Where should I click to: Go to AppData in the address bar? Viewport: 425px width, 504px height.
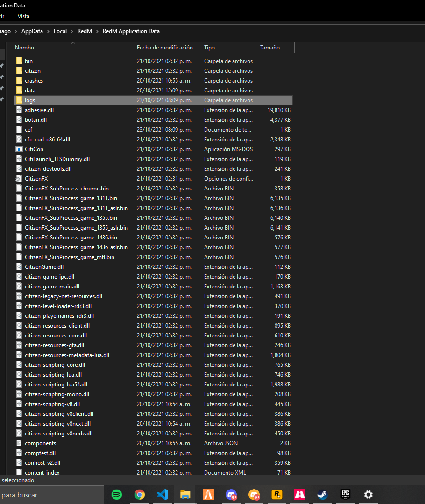point(32,31)
